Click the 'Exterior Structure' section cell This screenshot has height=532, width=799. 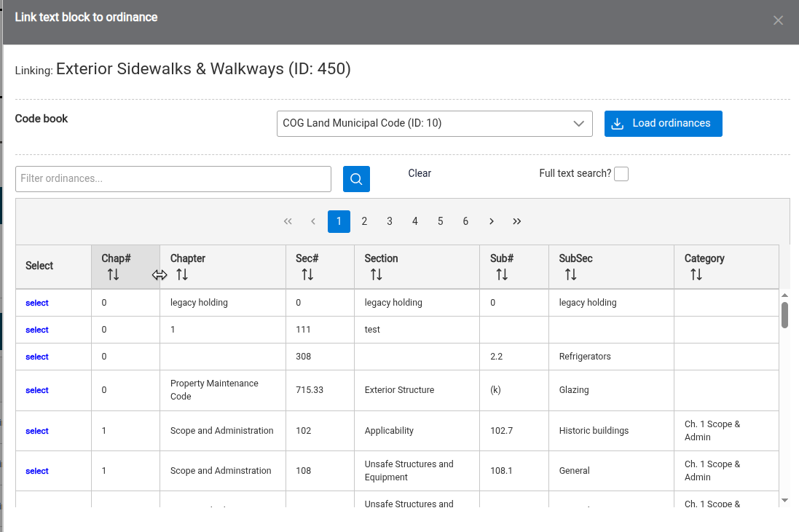(417, 391)
